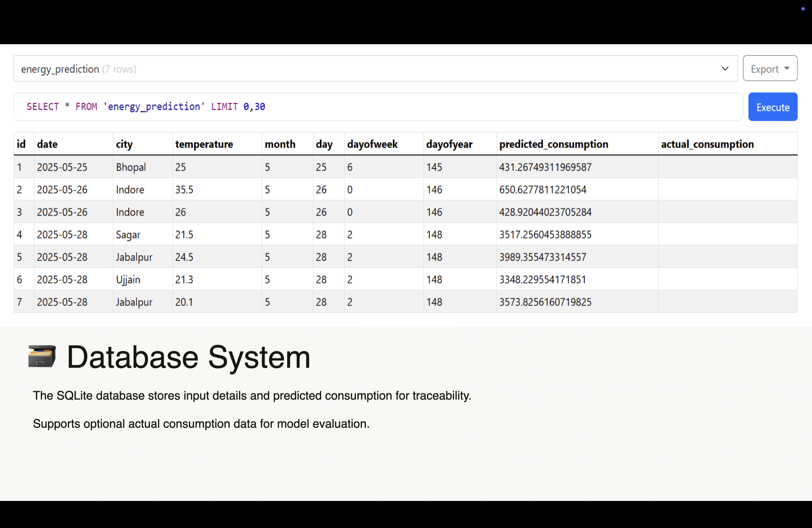
Task: Select the Bhopal city cell
Action: point(131,167)
